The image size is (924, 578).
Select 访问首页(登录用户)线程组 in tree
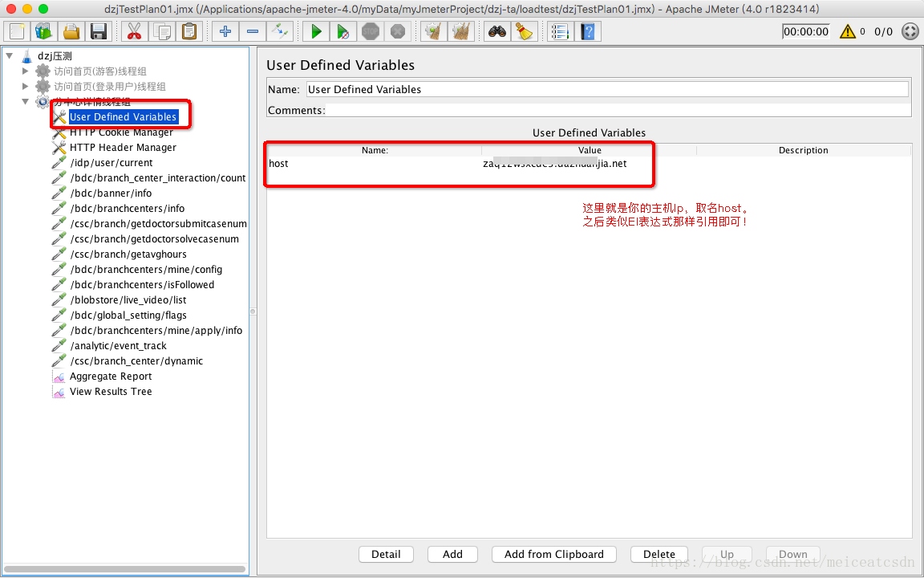(110, 87)
